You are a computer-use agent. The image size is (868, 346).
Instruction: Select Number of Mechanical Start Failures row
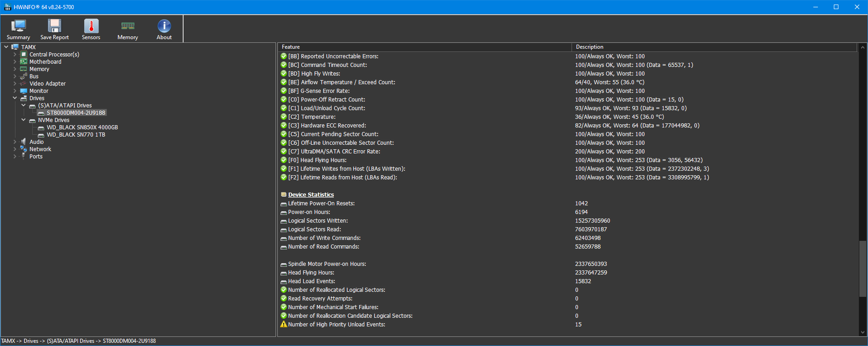(x=567, y=307)
